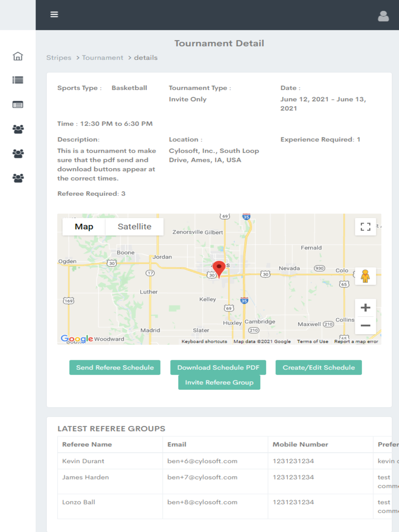Click the Create/Edit Schedule button
This screenshot has height=532, width=399.
pyautogui.click(x=319, y=367)
